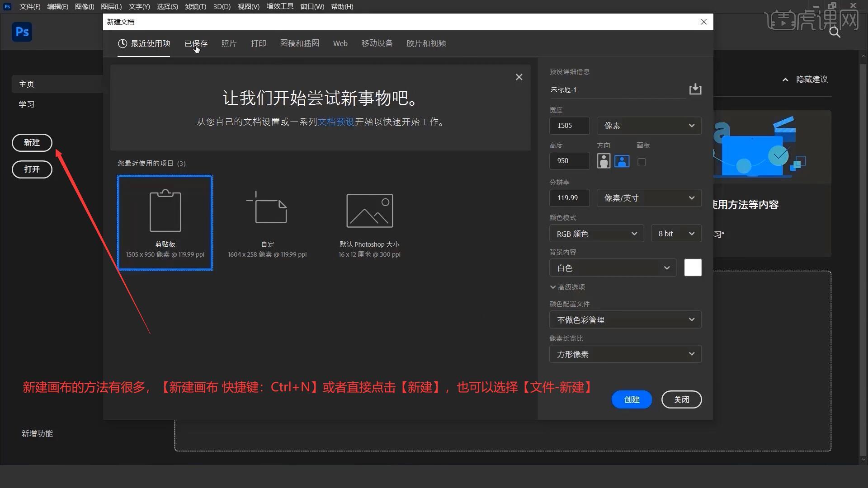This screenshot has width=868, height=488.
Task: Switch to the Web tab
Action: 340,43
